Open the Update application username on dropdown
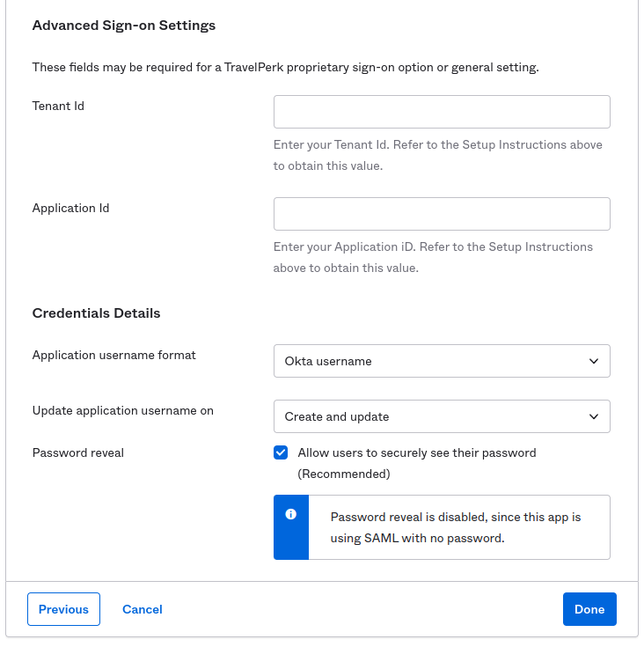This screenshot has height=647, width=644. (x=442, y=416)
